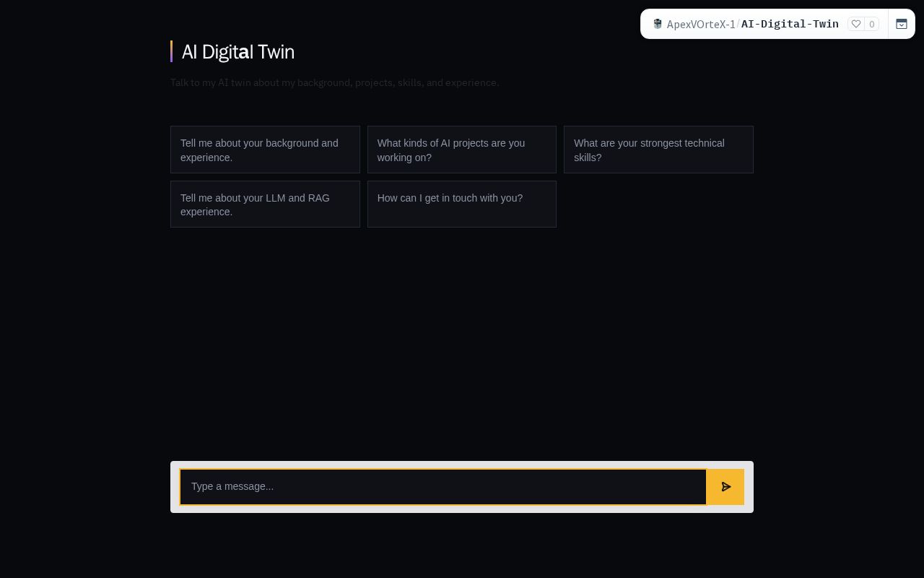Send the message with the arrow button
This screenshot has height=578, width=924.
coord(725,487)
